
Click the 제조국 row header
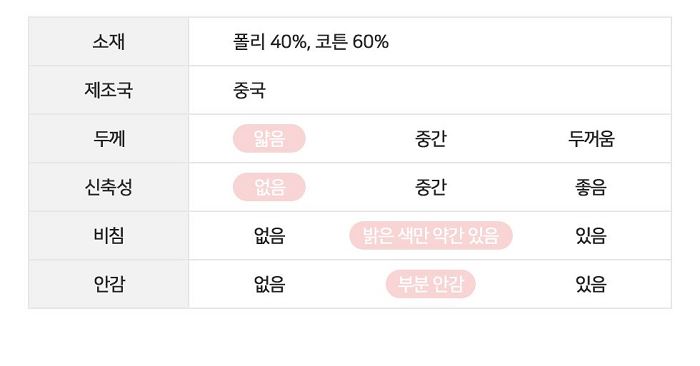coord(108,90)
